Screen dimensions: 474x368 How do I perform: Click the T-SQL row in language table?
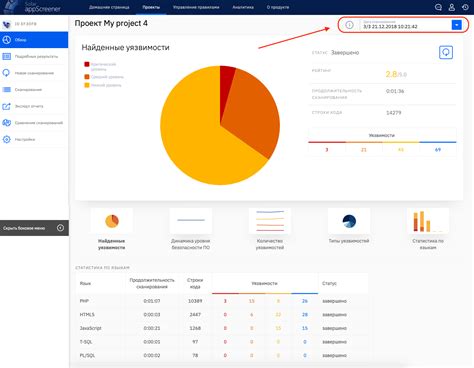click(x=222, y=342)
